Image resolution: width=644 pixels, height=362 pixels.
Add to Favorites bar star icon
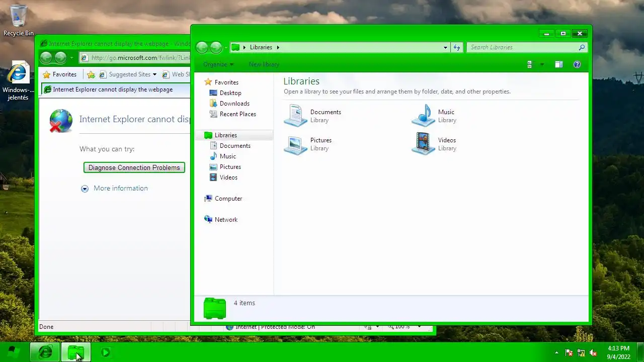tap(91, 74)
